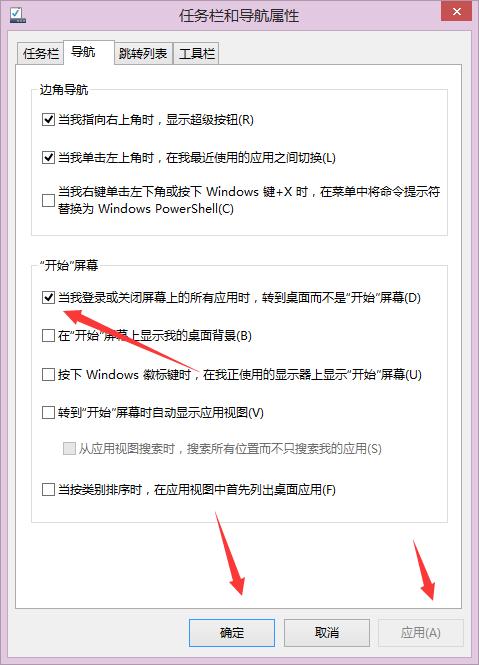Click the 边角导航 group label
Viewport: 479px width, 665px height.
click(64, 90)
